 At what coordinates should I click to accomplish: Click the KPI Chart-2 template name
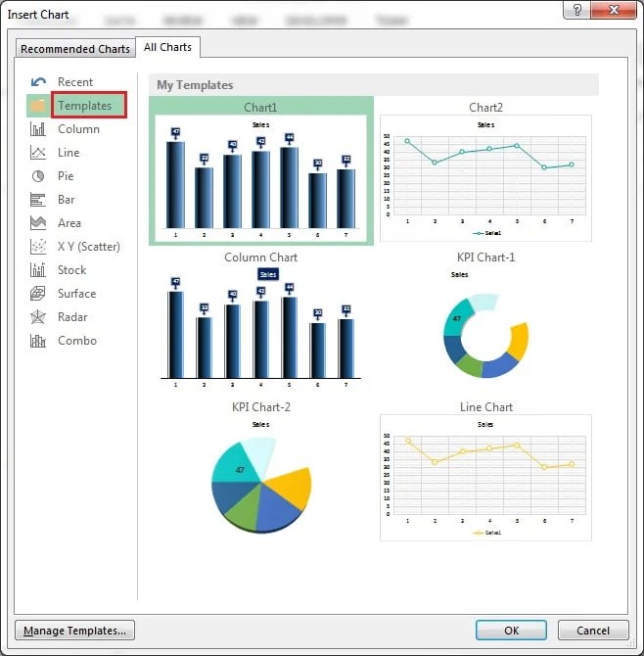pos(261,407)
